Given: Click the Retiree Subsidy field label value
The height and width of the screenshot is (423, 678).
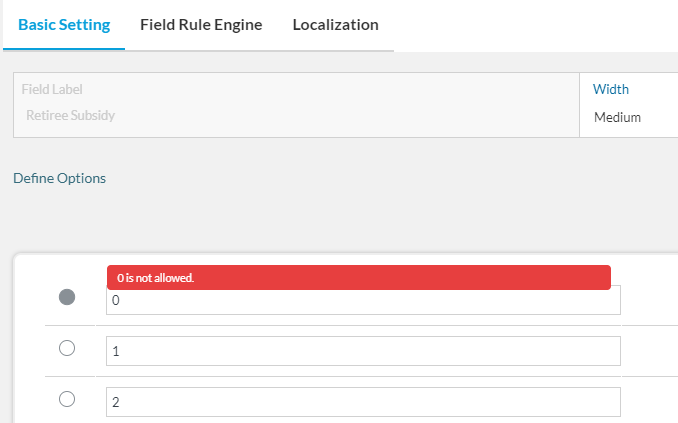Looking at the screenshot, I should pyautogui.click(x=70, y=115).
